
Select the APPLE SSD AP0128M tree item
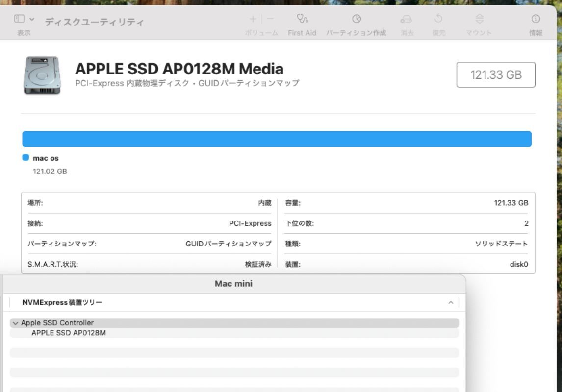pyautogui.click(x=69, y=333)
